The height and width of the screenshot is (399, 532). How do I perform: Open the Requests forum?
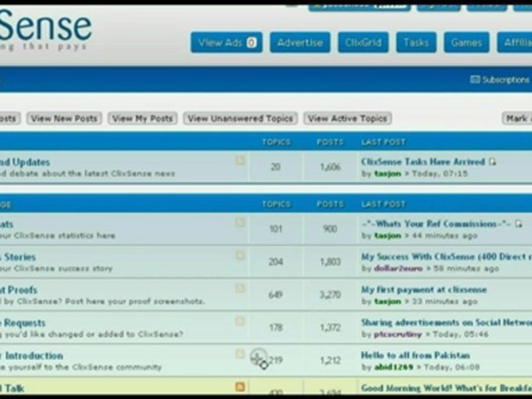[23, 323]
